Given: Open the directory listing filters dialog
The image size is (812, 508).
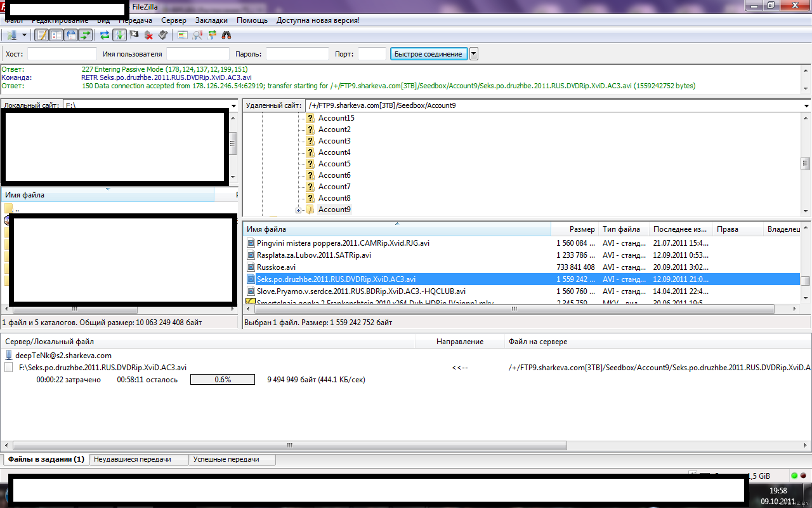Looking at the screenshot, I should [183, 35].
